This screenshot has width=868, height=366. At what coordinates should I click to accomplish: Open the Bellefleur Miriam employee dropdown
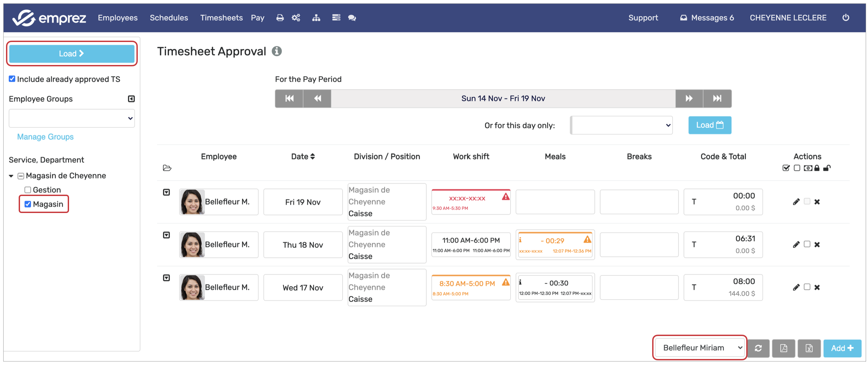pyautogui.click(x=700, y=347)
